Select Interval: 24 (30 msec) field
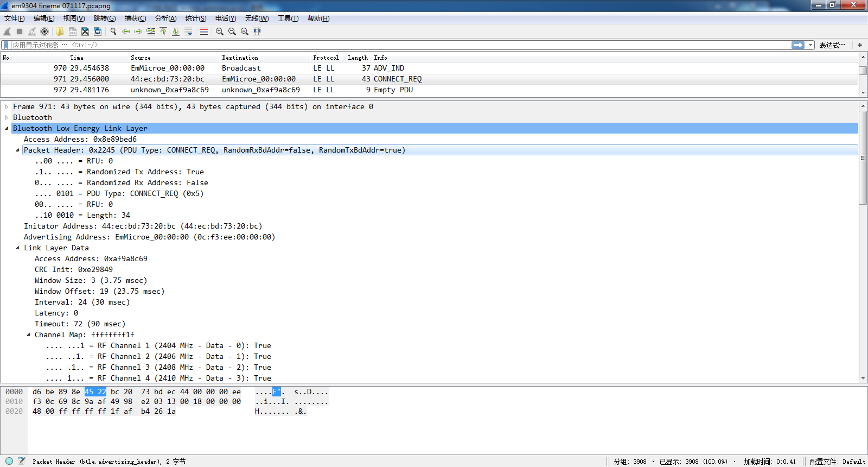This screenshot has height=467, width=868. tap(82, 302)
